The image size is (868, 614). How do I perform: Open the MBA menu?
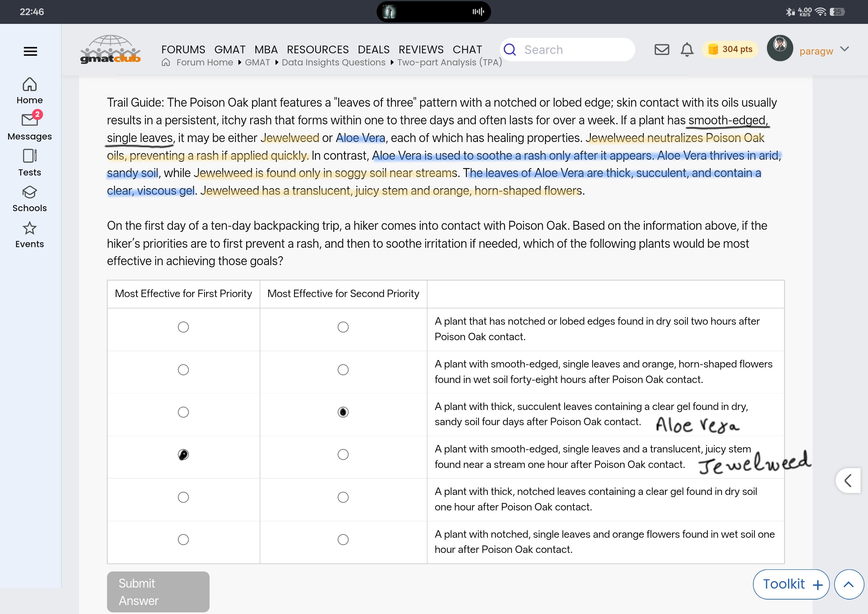point(266,50)
